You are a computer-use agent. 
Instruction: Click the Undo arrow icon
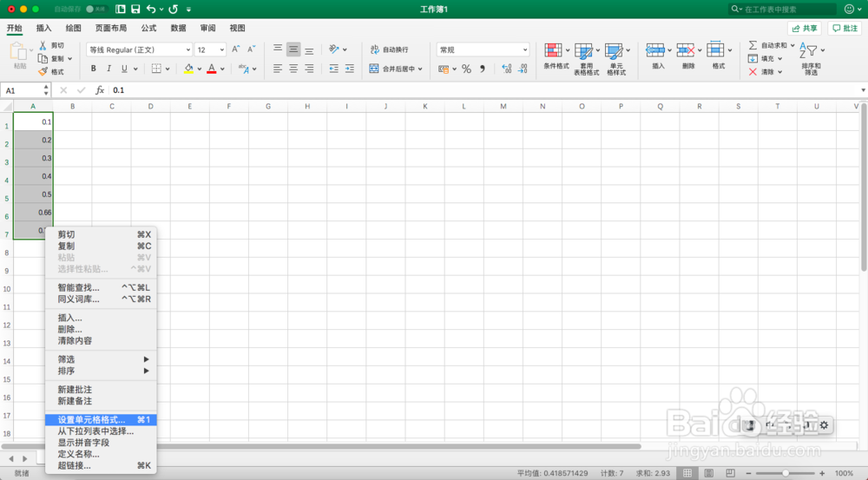(150, 9)
